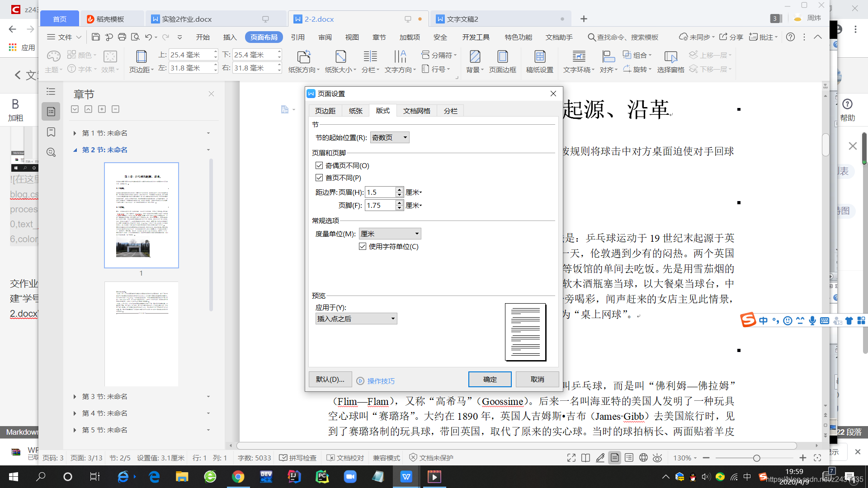Open page Background tool

[475, 61]
